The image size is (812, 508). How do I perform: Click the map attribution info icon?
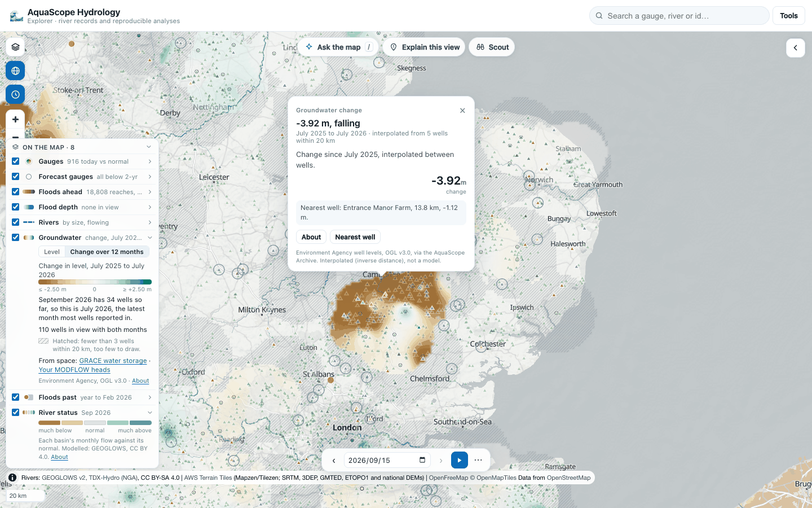(x=12, y=478)
